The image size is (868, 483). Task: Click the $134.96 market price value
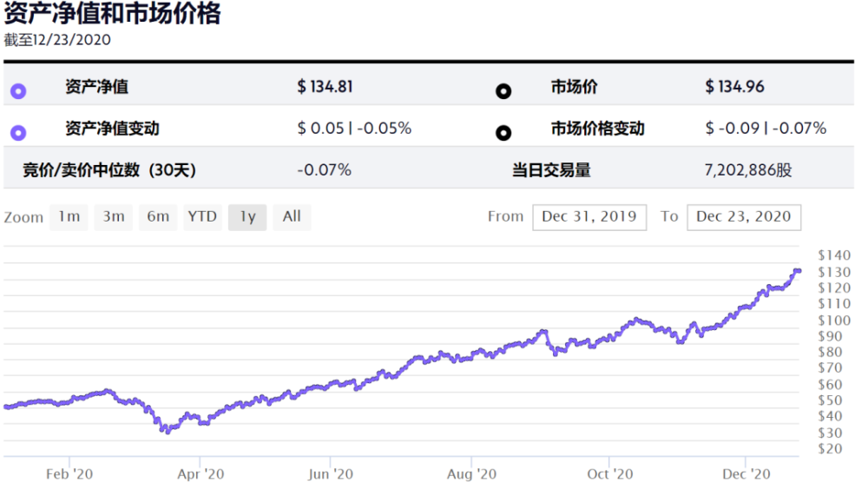[x=734, y=87]
